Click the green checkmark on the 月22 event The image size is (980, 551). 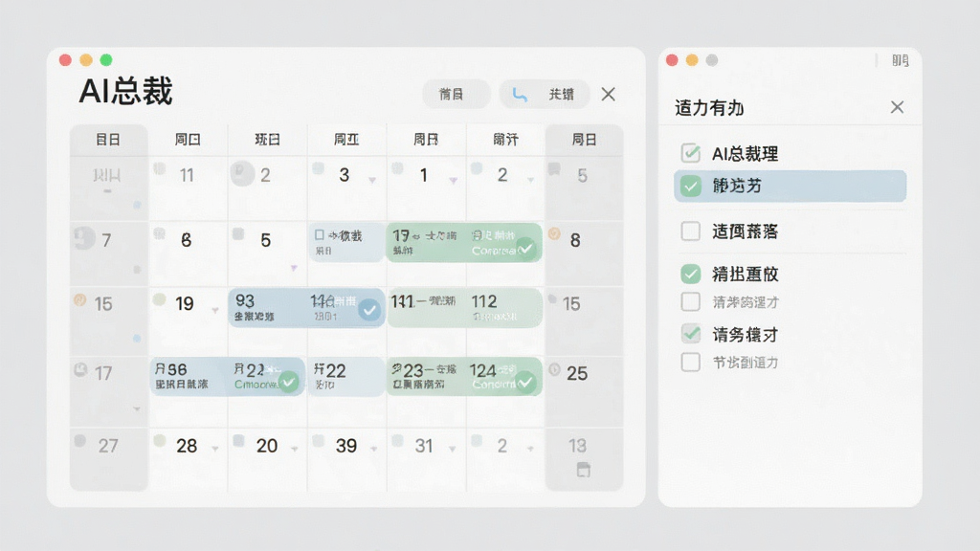tap(288, 381)
